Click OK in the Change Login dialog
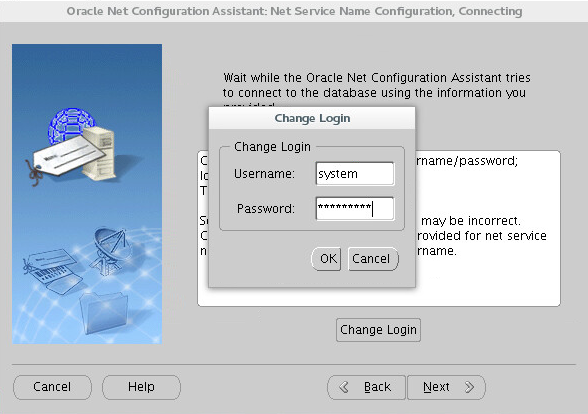The image size is (588, 414). click(326, 259)
